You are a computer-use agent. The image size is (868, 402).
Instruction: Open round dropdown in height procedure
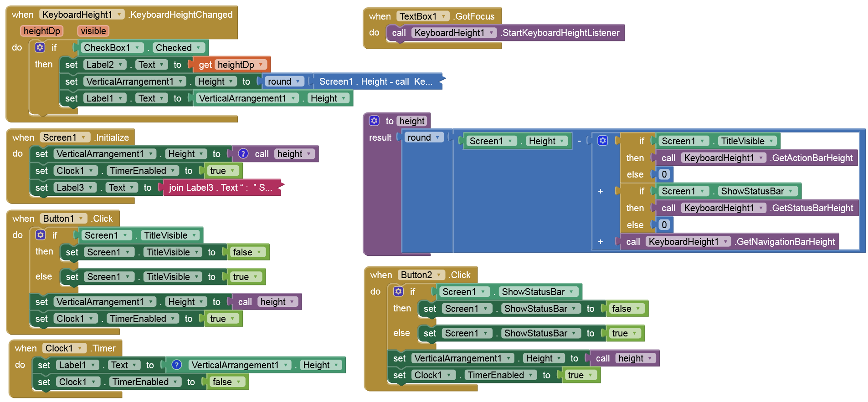[437, 137]
